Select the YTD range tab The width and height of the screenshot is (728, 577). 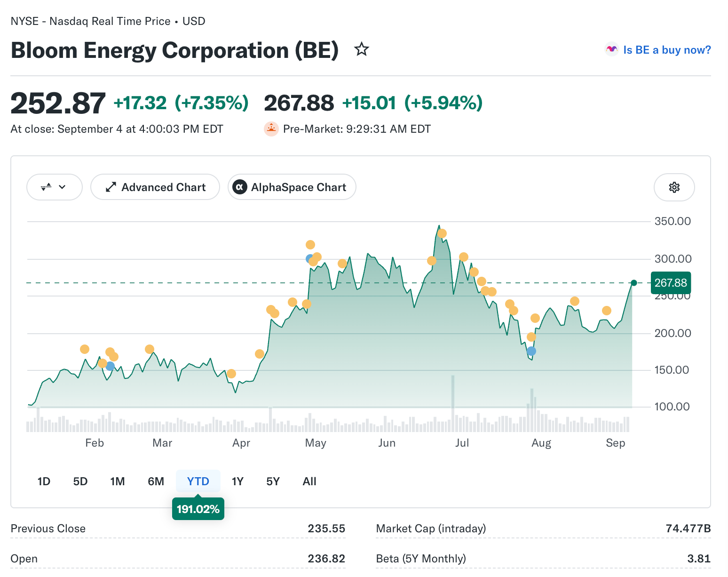pos(198,481)
